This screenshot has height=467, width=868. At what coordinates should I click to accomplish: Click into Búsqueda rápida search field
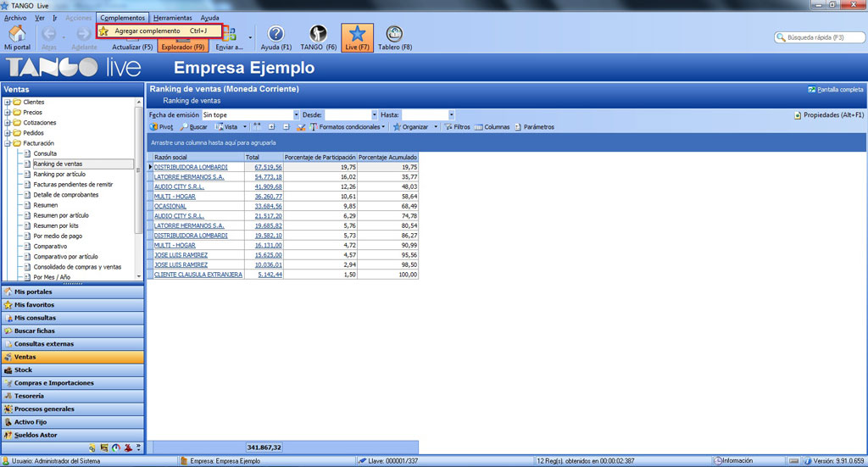coord(820,37)
